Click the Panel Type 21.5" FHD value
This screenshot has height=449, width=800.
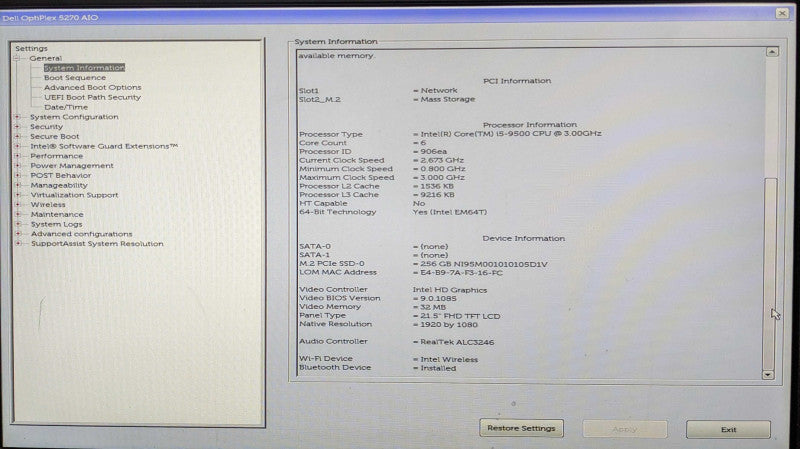(x=460, y=316)
